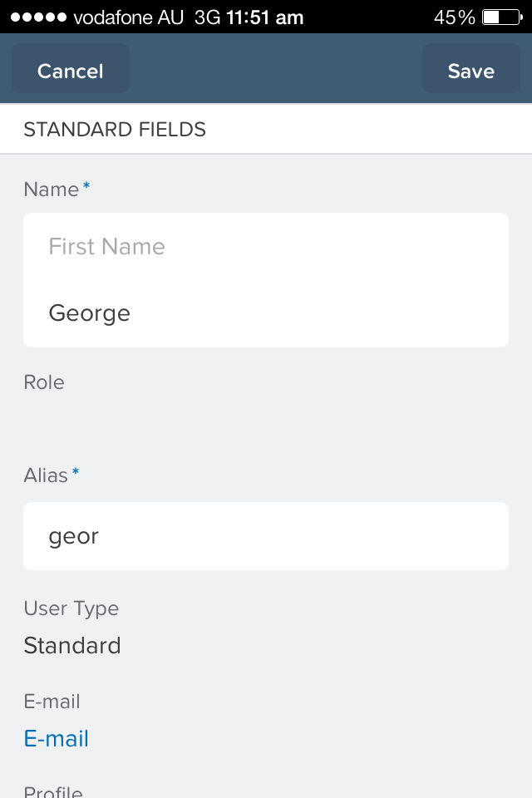532x798 pixels.
Task: Tap the E-mail field label
Action: point(52,702)
